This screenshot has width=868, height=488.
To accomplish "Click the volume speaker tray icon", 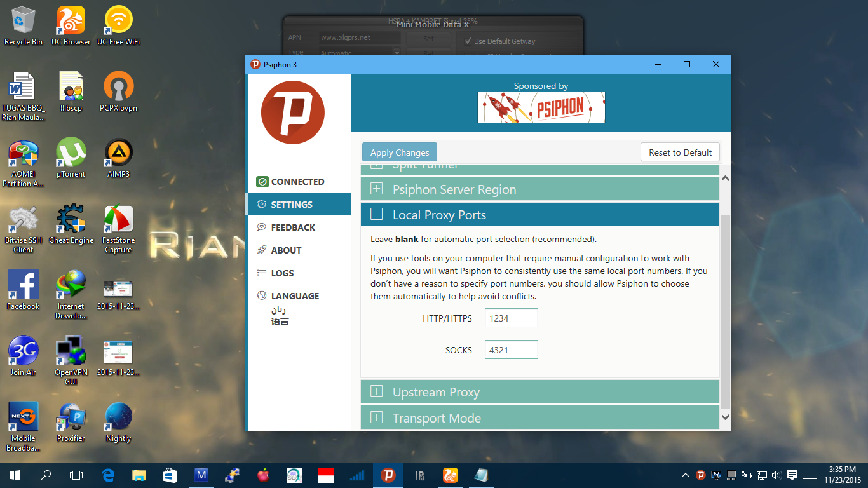I will [x=776, y=475].
